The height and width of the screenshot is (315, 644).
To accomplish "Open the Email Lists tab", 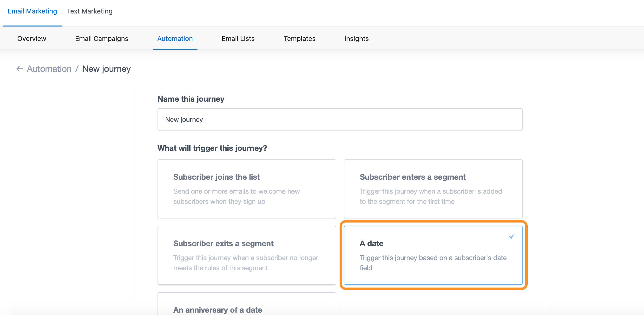I will pyautogui.click(x=238, y=39).
